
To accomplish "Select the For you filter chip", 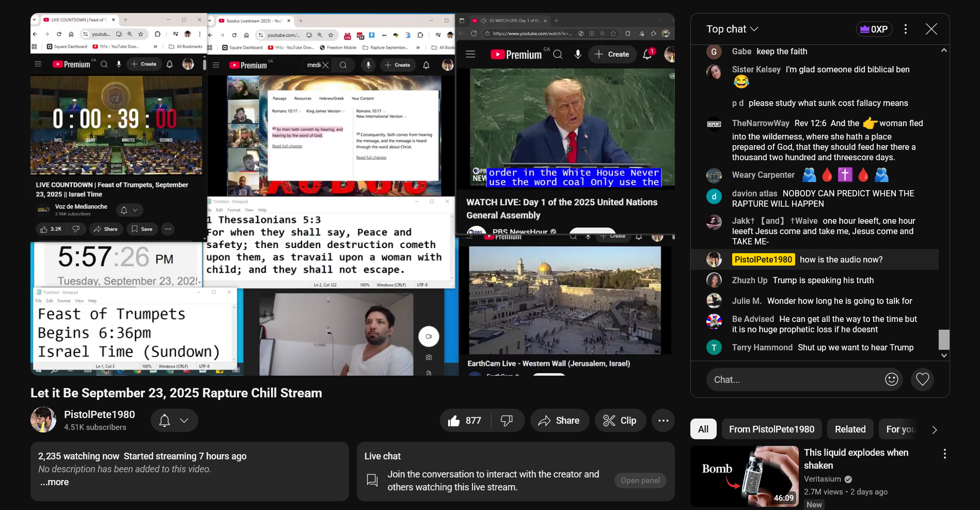I will click(x=900, y=429).
